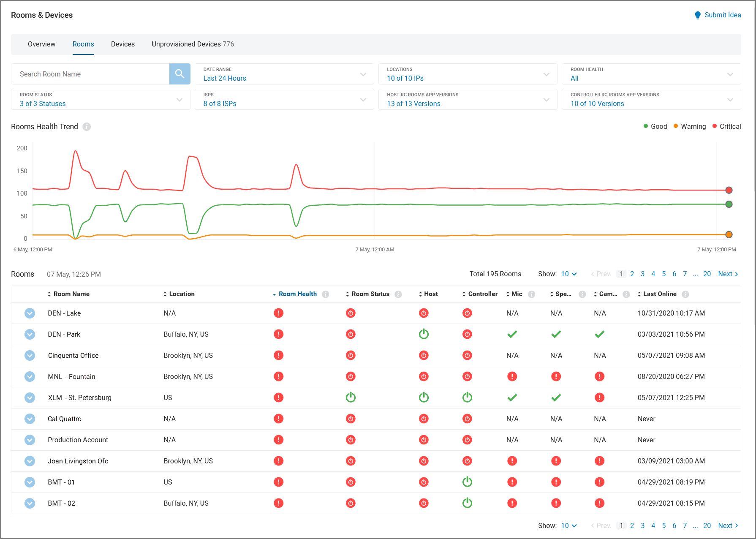Toggle the Critical series in the chart legend
756x539 pixels.
coord(726,126)
